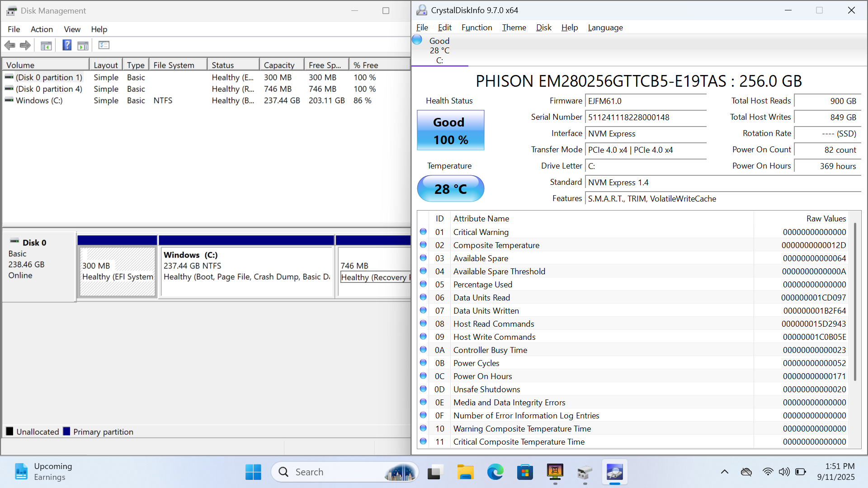Screen dimensions: 868x488
Task: Click the blue Help question mark icon
Action: (x=67, y=45)
